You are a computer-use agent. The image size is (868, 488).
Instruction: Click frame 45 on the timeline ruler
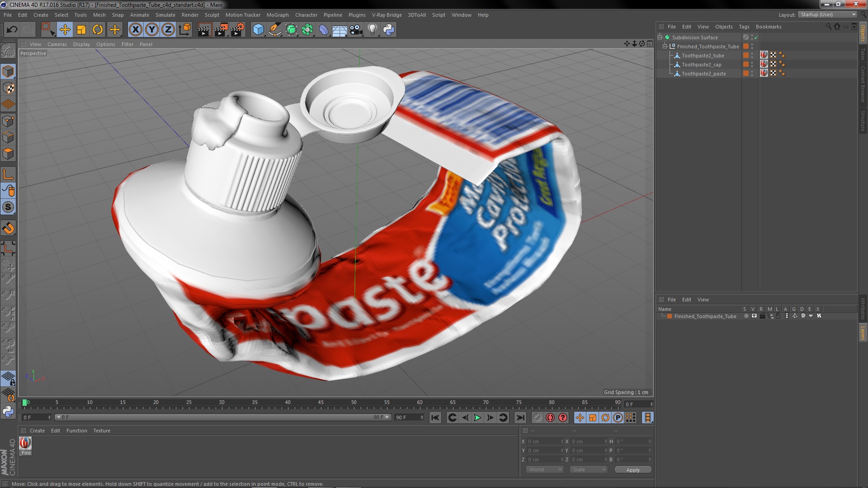(321, 403)
